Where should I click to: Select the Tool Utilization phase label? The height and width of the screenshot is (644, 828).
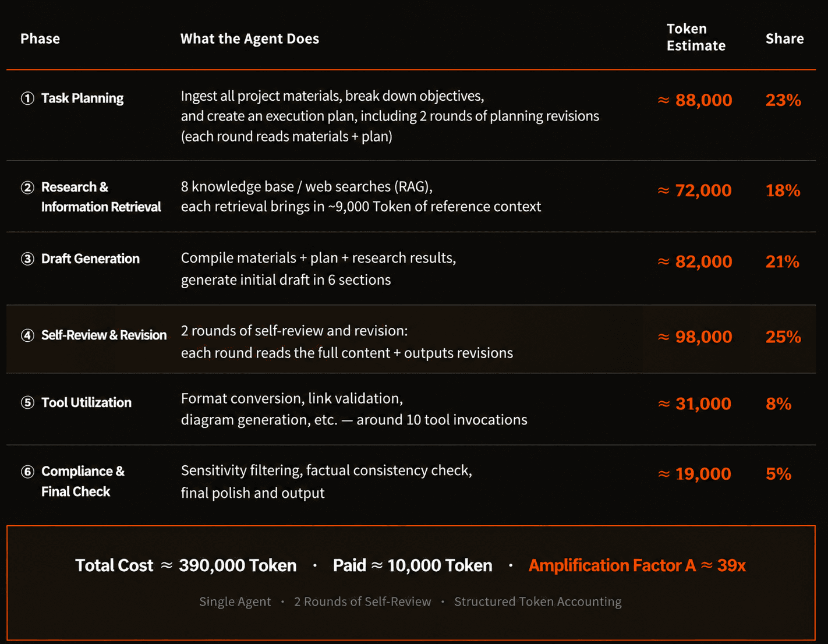(86, 402)
